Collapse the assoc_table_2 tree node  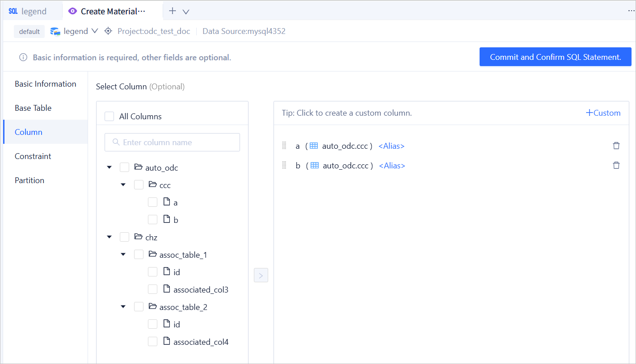(123, 307)
